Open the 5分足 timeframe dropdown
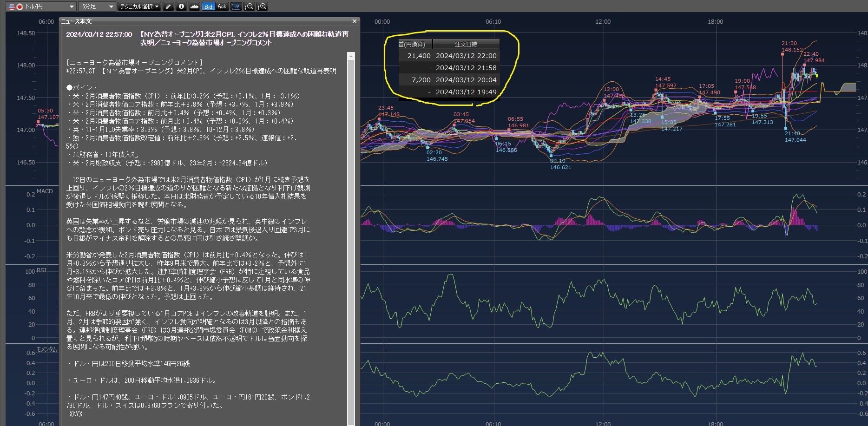 coord(97,7)
